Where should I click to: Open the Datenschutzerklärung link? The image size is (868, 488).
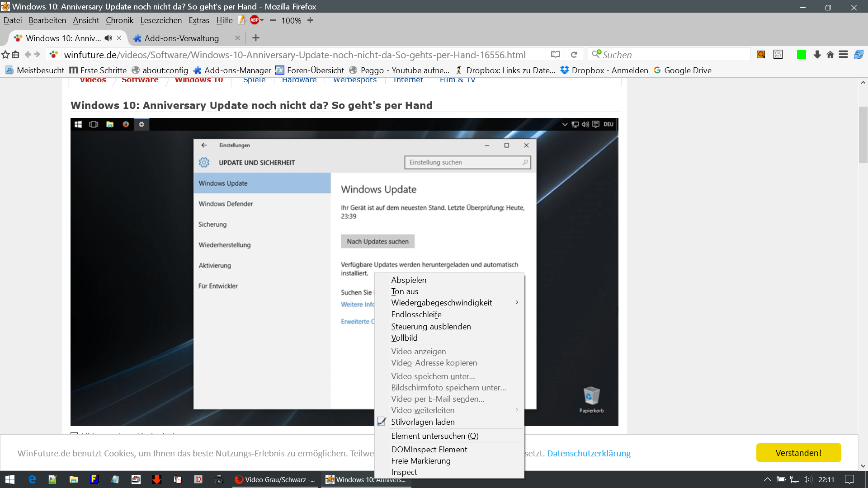[x=589, y=453]
